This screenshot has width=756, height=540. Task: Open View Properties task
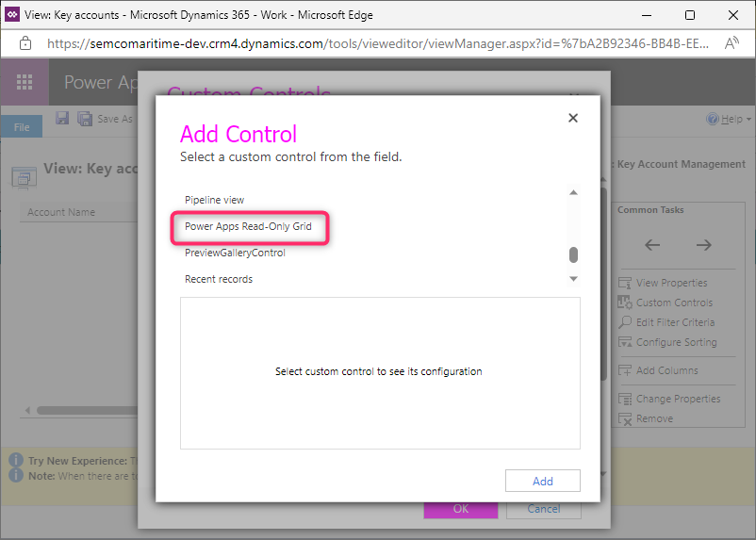pyautogui.click(x=671, y=283)
